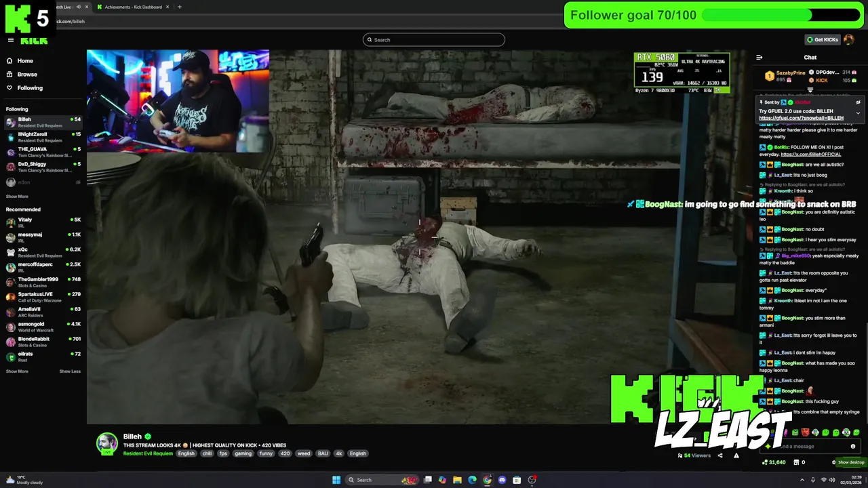Open the hamburger sidebar menu
The width and height of the screenshot is (868, 488).
(10, 40)
